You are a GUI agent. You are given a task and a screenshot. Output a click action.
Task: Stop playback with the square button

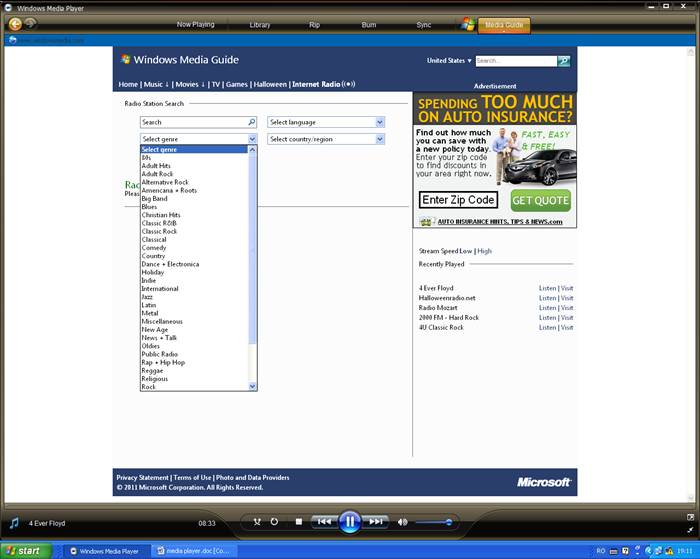(299, 521)
